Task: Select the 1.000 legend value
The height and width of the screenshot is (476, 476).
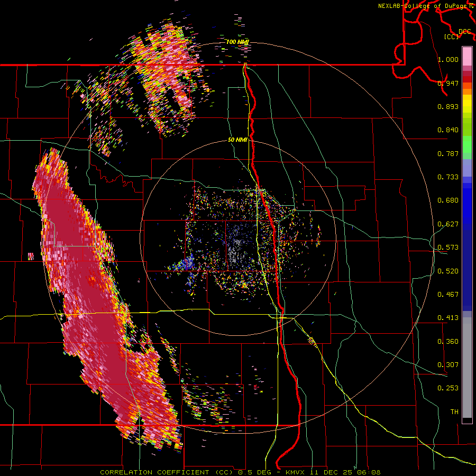Action: pyautogui.click(x=448, y=59)
